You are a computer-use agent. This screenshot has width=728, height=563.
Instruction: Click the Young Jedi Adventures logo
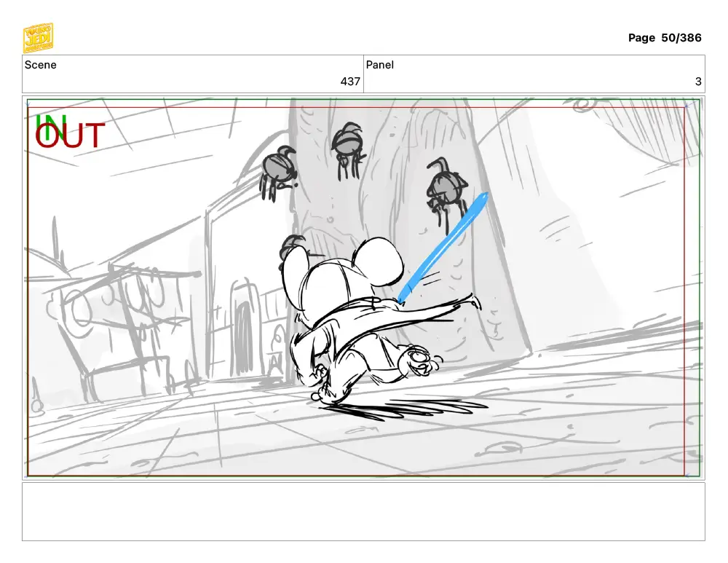[38, 38]
